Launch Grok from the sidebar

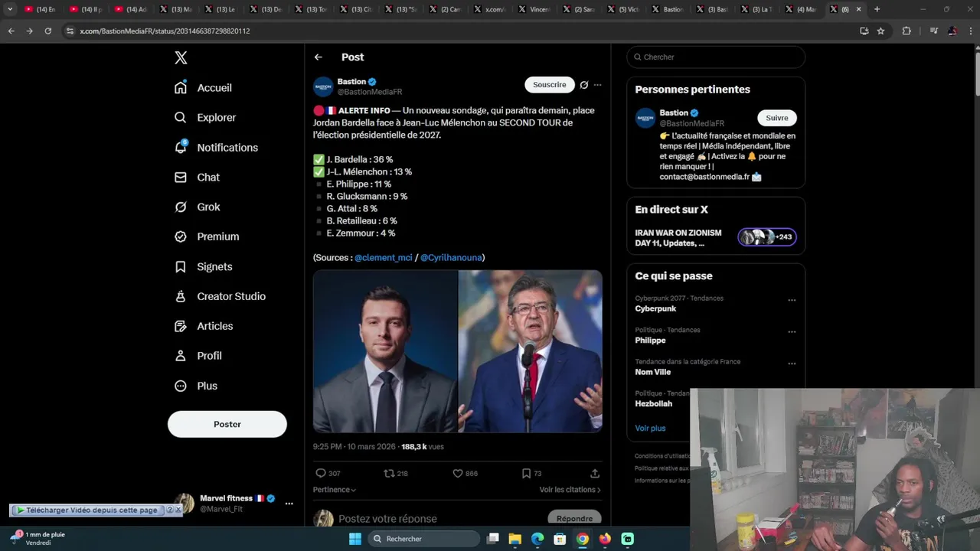197,207
